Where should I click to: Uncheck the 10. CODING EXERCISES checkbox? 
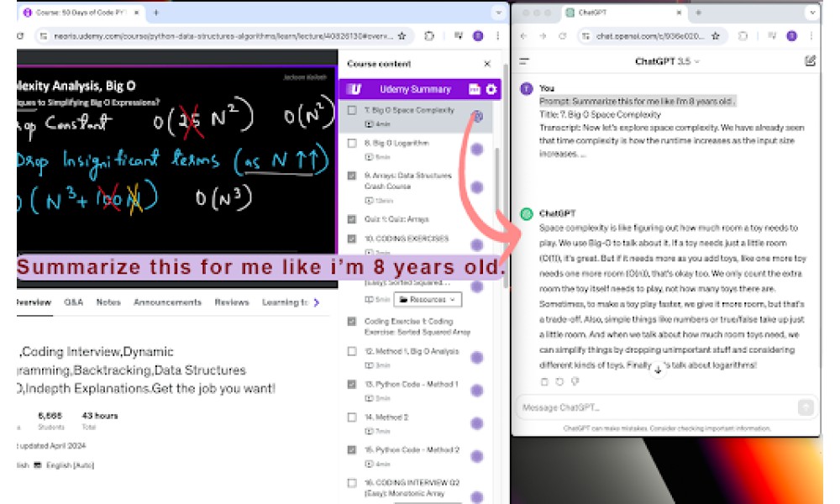click(352, 239)
